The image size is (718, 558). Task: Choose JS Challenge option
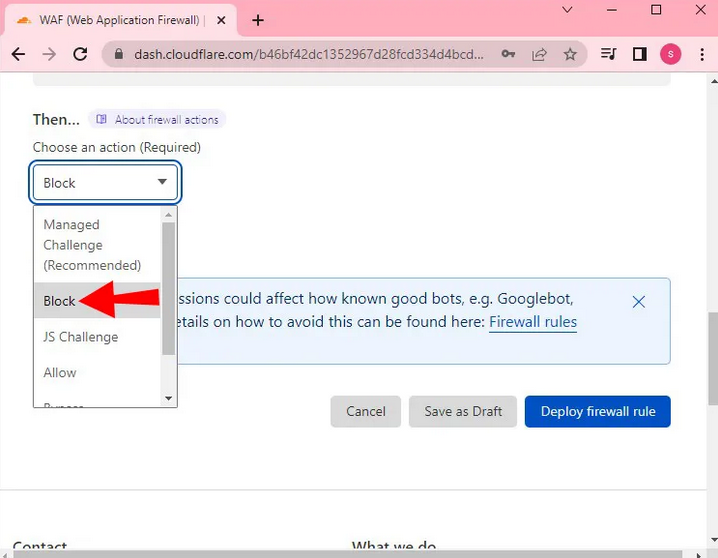(x=80, y=337)
